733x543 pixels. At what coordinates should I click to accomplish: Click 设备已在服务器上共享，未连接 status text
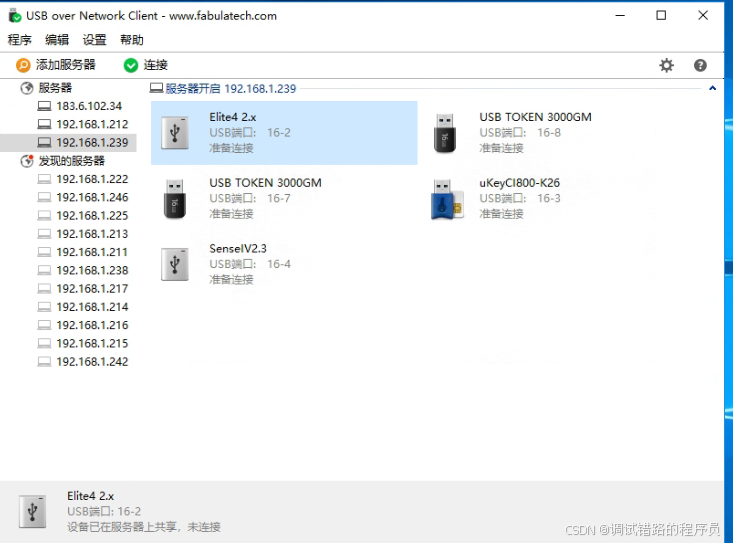click(x=144, y=527)
